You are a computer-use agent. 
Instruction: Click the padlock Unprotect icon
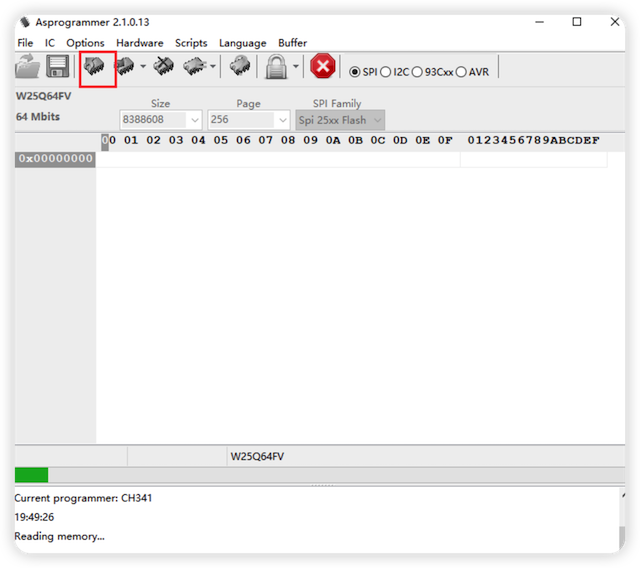(276, 67)
